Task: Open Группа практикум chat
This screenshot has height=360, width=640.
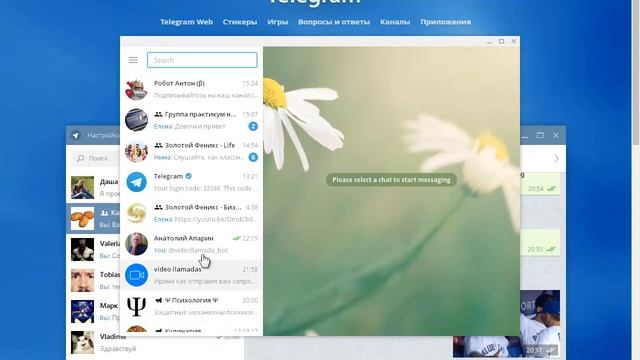Action: (191, 120)
